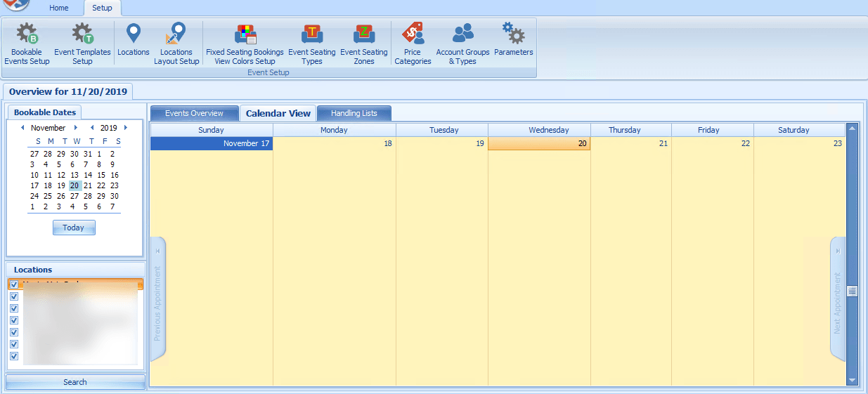The height and width of the screenshot is (394, 868).
Task: Toggle the fourth location checkbox
Action: click(x=14, y=320)
